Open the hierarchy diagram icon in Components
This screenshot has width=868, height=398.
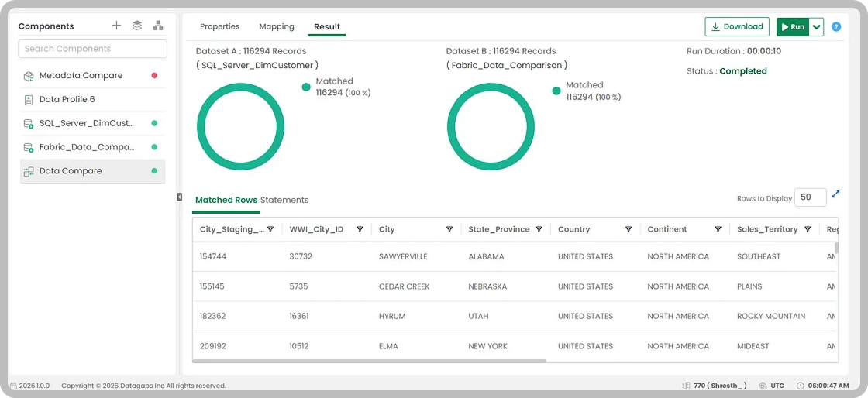tap(158, 26)
